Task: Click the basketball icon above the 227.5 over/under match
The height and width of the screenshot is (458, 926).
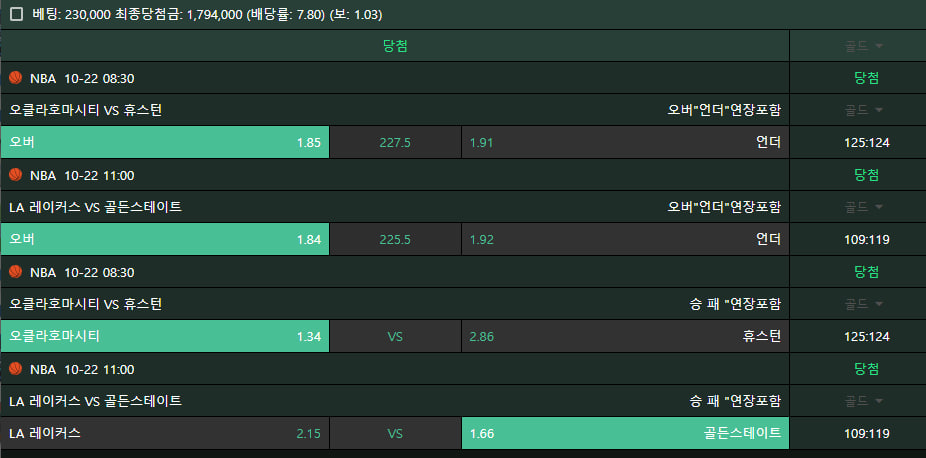Action: click(x=15, y=78)
